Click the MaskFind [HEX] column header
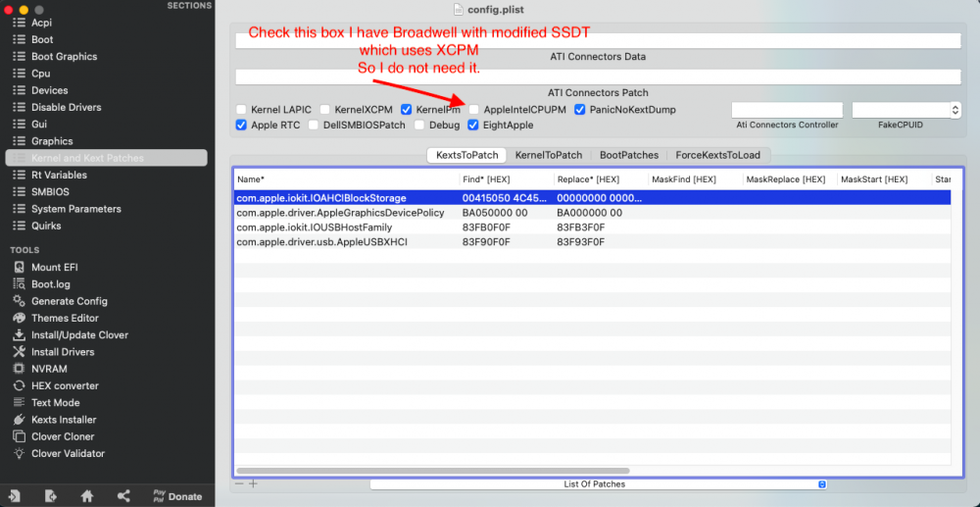 (x=696, y=179)
